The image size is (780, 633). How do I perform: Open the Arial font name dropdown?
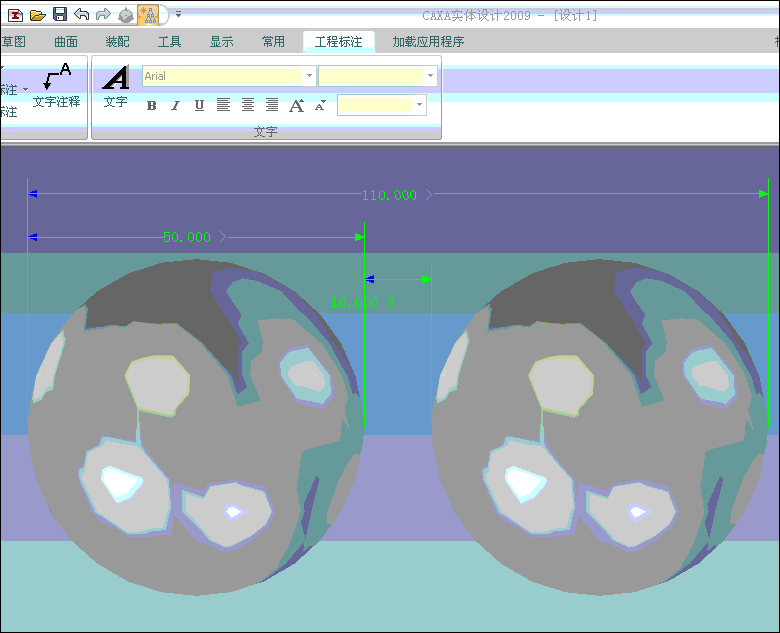[309, 76]
